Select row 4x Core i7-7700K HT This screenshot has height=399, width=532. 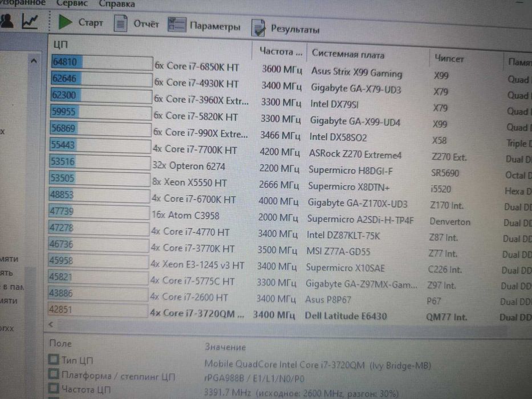click(x=194, y=149)
